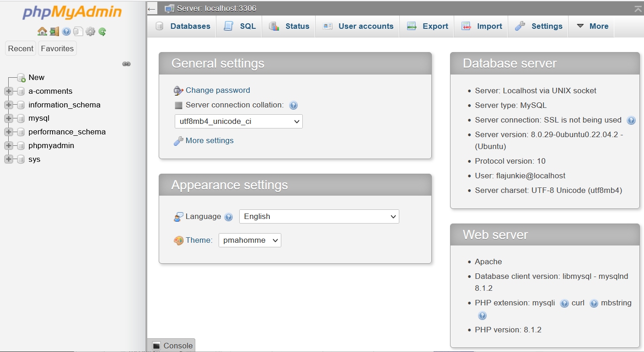Viewport: 644px width, 352px height.
Task: Expand the sys database tree
Action: pos(9,160)
